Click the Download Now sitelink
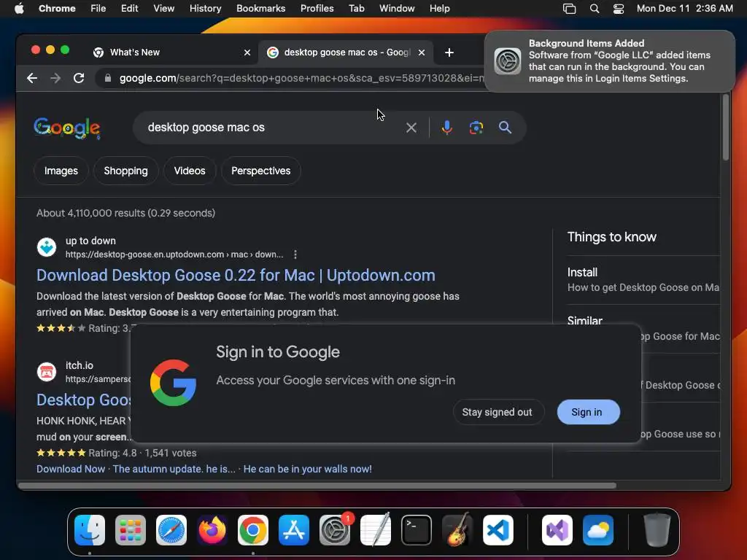This screenshot has width=747, height=560. pyautogui.click(x=71, y=469)
